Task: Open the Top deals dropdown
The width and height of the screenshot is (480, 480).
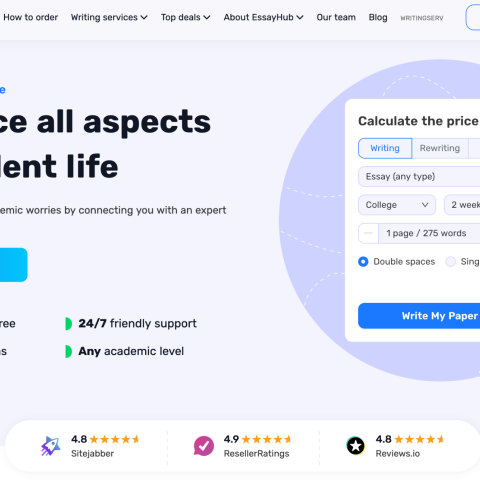Action: 185,17
